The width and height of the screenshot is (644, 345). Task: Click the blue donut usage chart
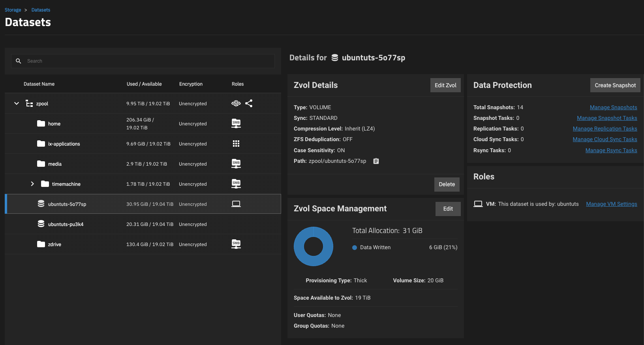[x=314, y=246]
